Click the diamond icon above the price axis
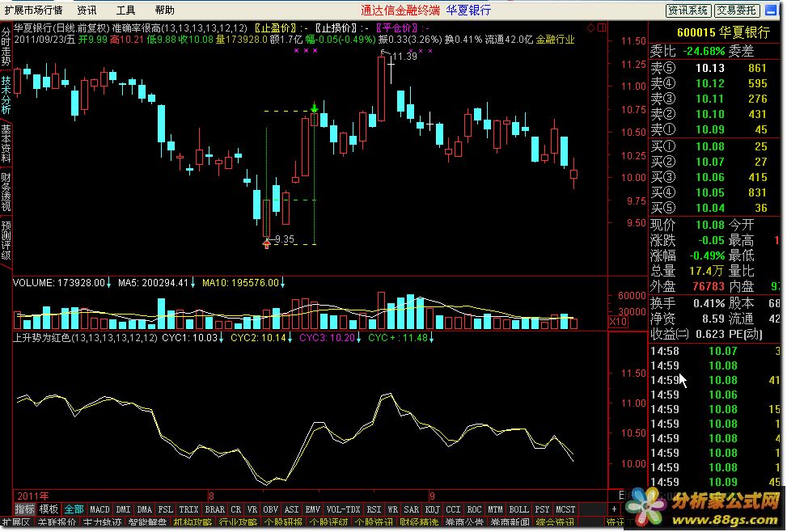The image size is (787, 532). point(590,27)
